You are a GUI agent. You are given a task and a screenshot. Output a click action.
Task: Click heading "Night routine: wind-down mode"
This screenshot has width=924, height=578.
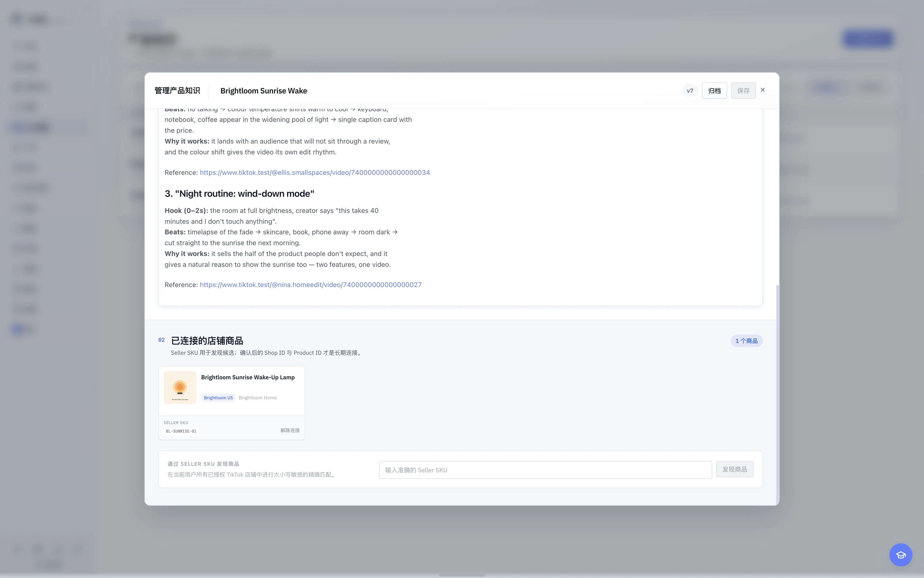click(x=239, y=194)
